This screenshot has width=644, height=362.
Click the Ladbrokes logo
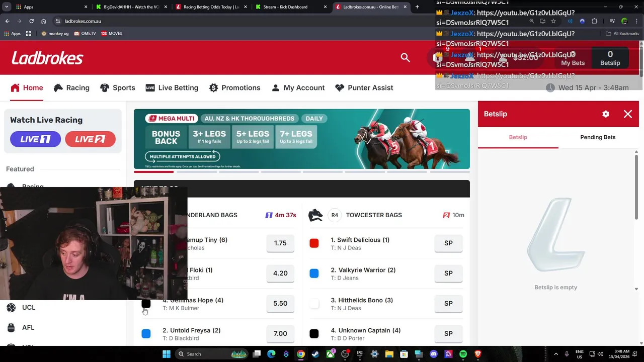(47, 58)
